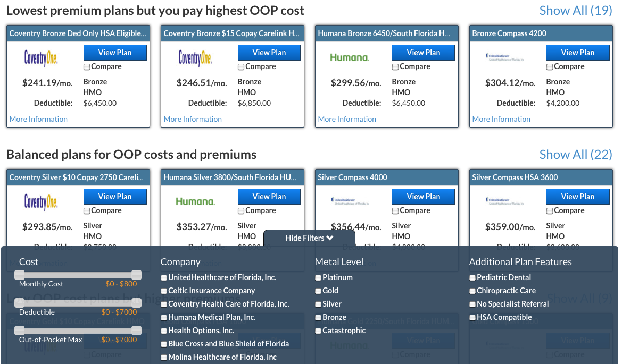Click the Monthly Cost slider right handle

(136, 275)
